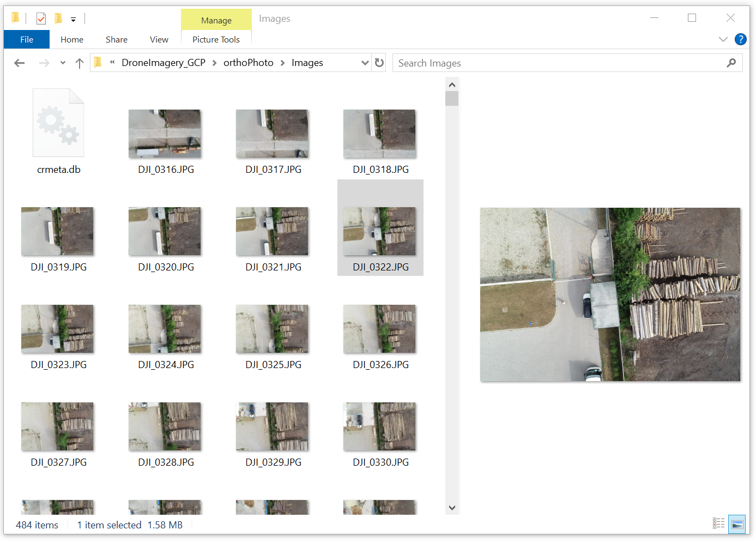This screenshot has width=756, height=542.
Task: Navigate to DroneImagery_GCP in breadcrumb
Action: 164,63
